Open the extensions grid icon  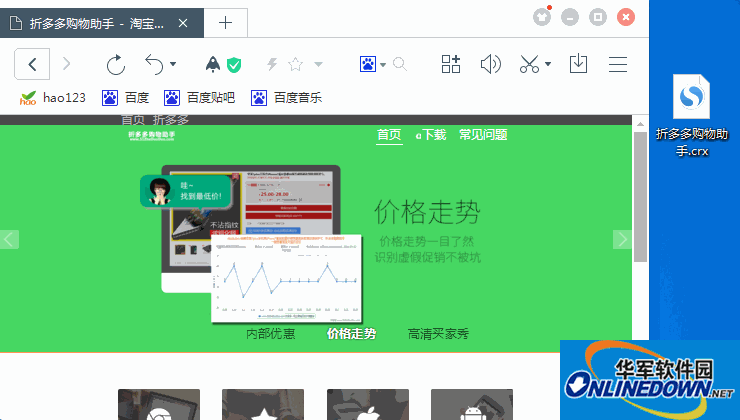(451, 64)
